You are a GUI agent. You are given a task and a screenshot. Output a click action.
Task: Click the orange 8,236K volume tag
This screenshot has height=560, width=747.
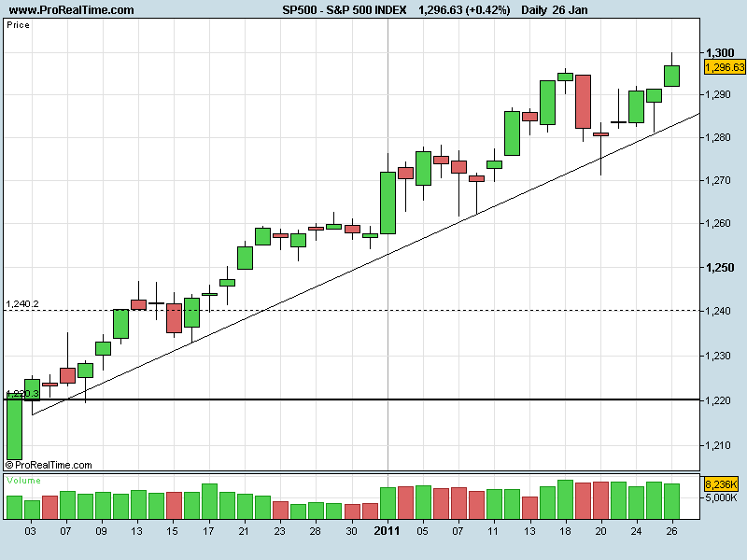(x=721, y=484)
